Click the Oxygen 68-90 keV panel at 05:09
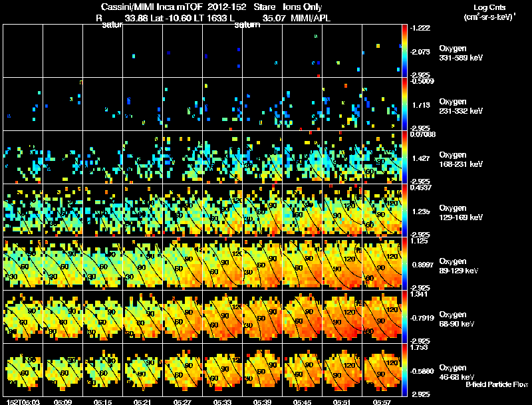This screenshot has height=405, width=532. (x=63, y=317)
